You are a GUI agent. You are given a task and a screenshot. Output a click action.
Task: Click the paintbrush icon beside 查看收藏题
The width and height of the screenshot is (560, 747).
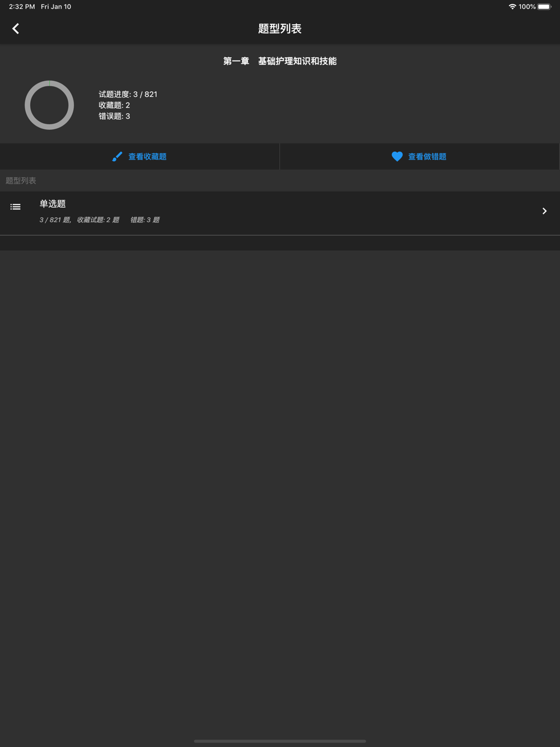pyautogui.click(x=117, y=157)
